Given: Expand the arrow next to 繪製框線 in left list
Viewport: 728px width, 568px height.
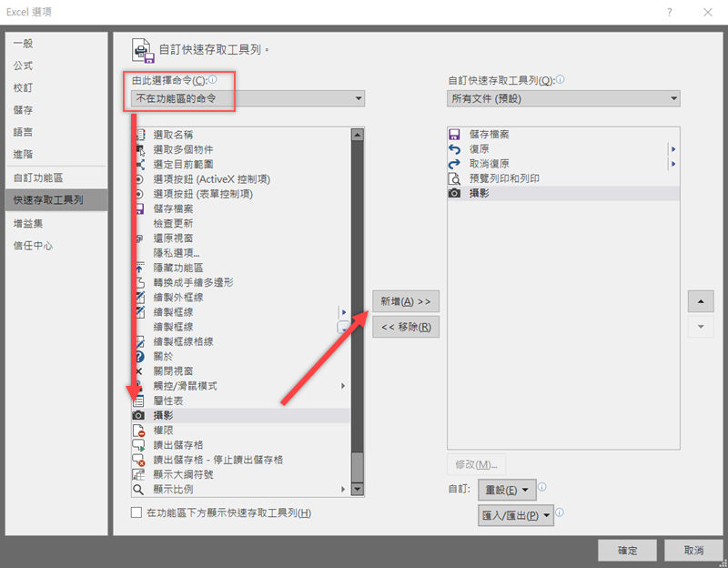Looking at the screenshot, I should coord(344,312).
